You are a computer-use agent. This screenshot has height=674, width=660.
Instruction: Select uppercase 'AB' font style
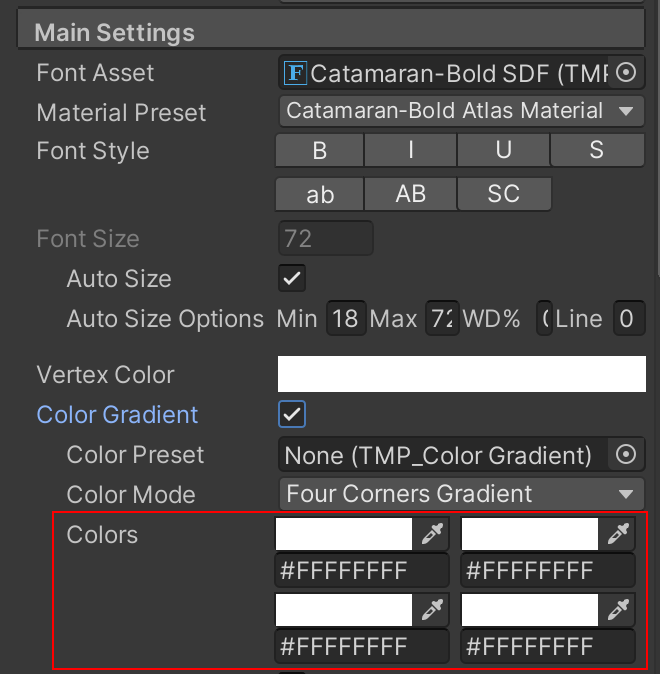pyautogui.click(x=411, y=194)
